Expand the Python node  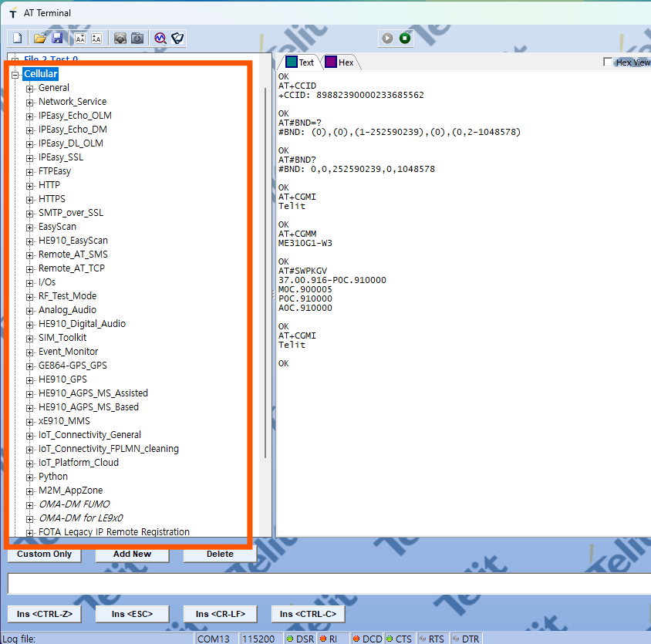point(29,477)
